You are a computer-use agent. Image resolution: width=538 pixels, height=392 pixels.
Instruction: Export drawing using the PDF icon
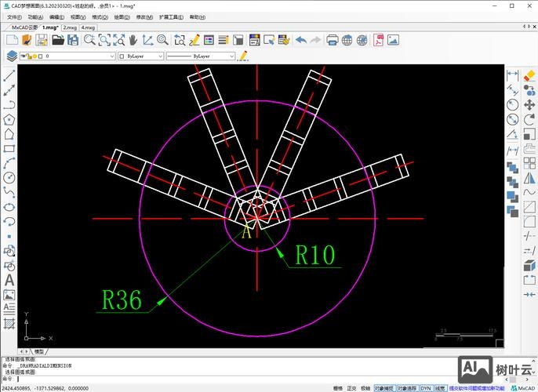point(378,40)
